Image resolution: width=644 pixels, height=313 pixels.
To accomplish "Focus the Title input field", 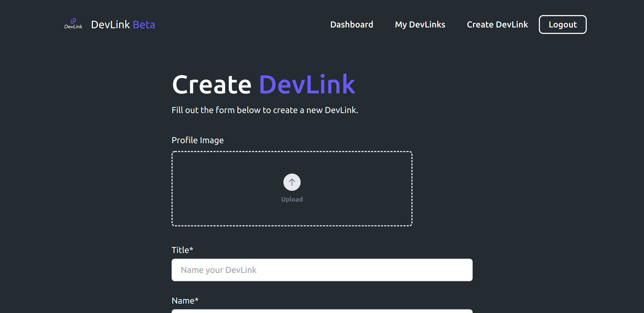I will point(322,270).
